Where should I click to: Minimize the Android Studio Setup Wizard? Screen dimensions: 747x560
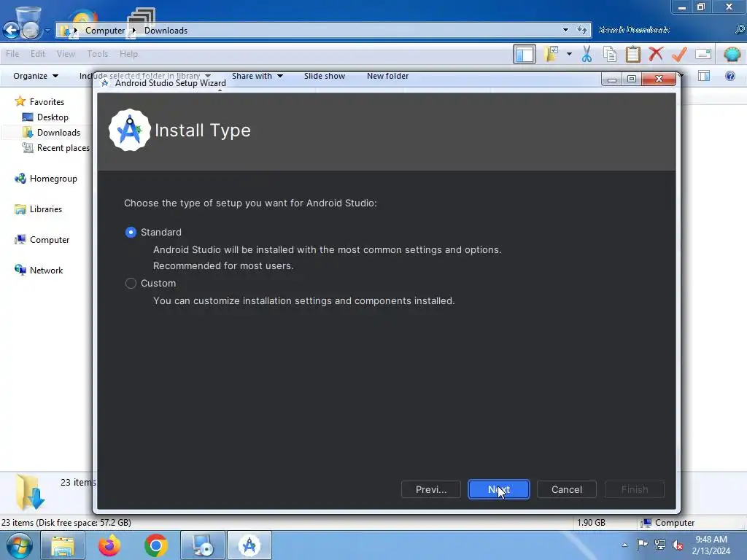(612, 79)
